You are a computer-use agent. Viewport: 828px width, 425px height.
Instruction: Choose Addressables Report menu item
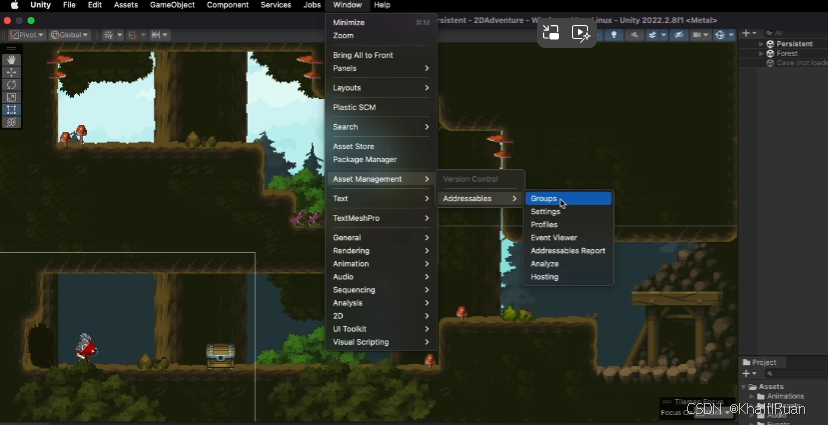(568, 251)
